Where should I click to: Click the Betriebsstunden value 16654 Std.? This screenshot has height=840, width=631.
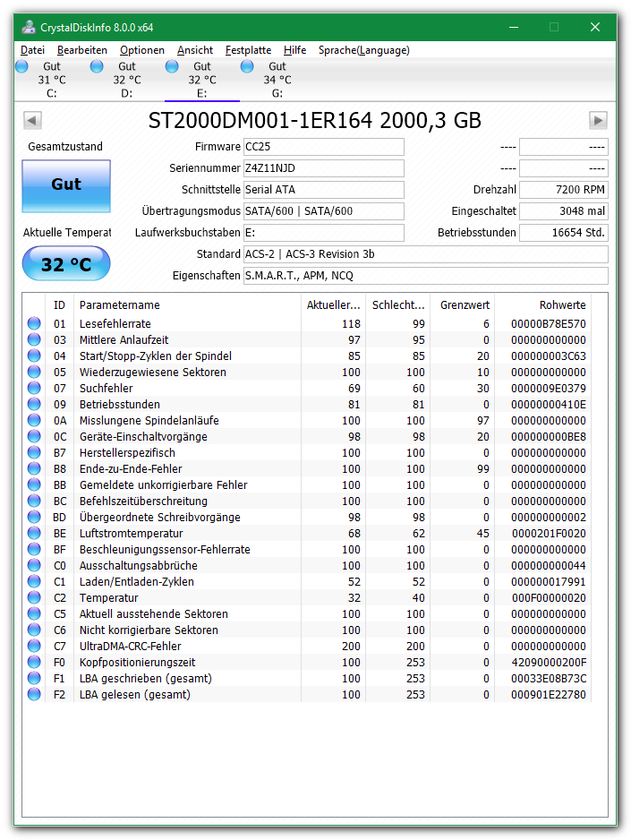[x=564, y=233]
